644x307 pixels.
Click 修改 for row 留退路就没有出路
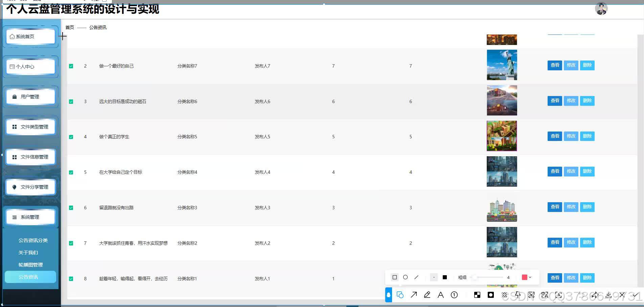[x=571, y=207]
